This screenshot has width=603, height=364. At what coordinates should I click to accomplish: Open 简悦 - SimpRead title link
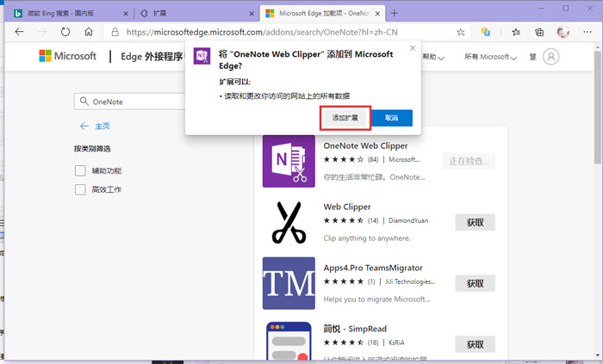coord(355,329)
